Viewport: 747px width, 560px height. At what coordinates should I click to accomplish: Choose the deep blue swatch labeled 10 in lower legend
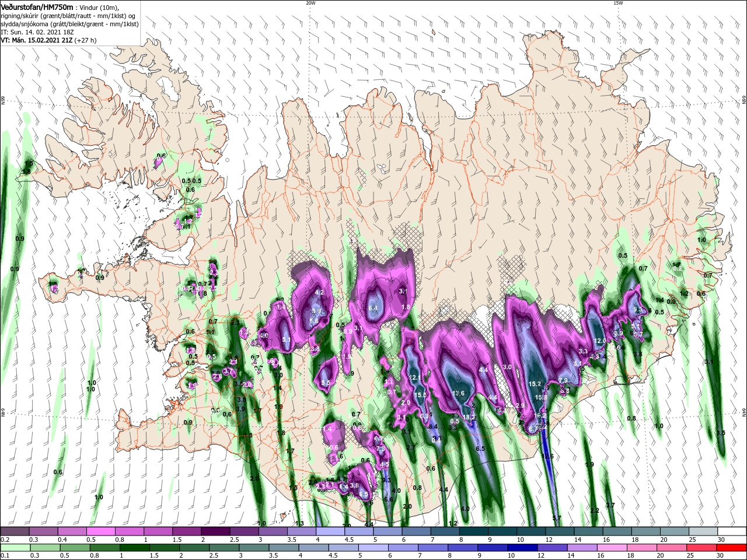click(x=522, y=548)
